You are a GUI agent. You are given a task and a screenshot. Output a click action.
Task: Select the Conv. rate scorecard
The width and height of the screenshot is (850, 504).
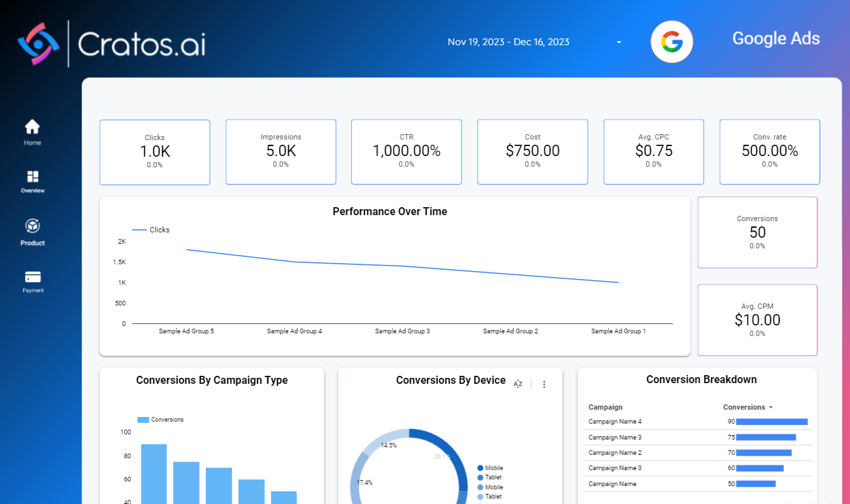pos(770,152)
